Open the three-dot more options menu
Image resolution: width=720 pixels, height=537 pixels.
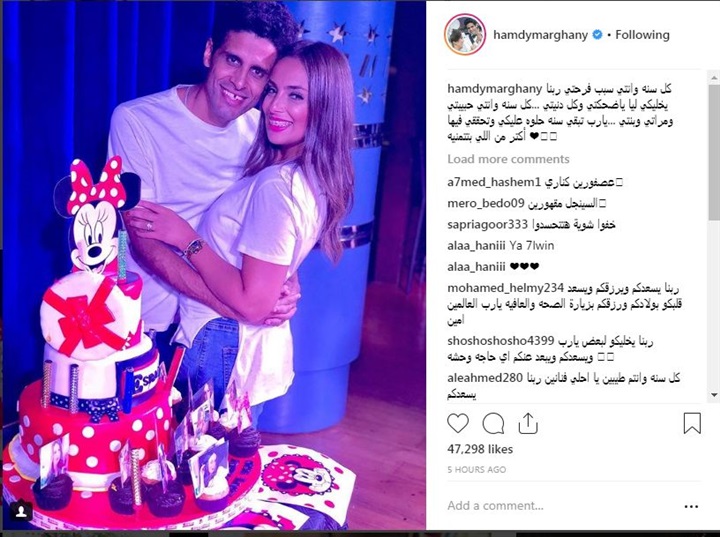coord(691,506)
